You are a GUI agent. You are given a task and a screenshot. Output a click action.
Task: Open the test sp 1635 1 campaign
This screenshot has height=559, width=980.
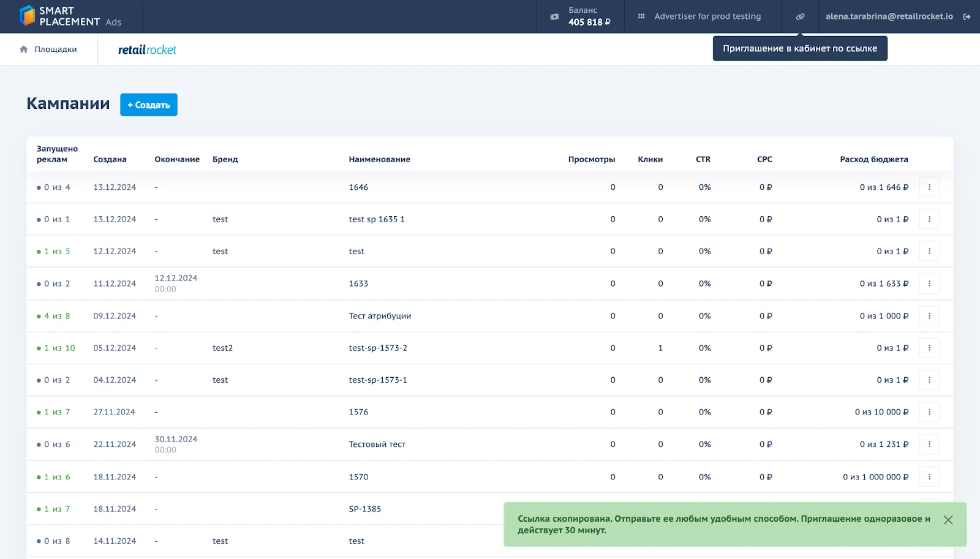pyautogui.click(x=377, y=219)
